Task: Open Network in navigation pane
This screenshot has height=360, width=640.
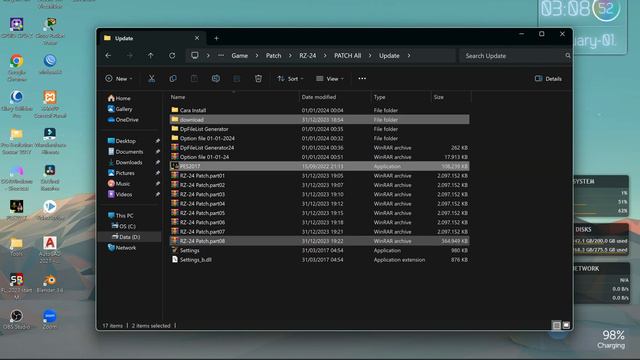Action: click(x=122, y=248)
